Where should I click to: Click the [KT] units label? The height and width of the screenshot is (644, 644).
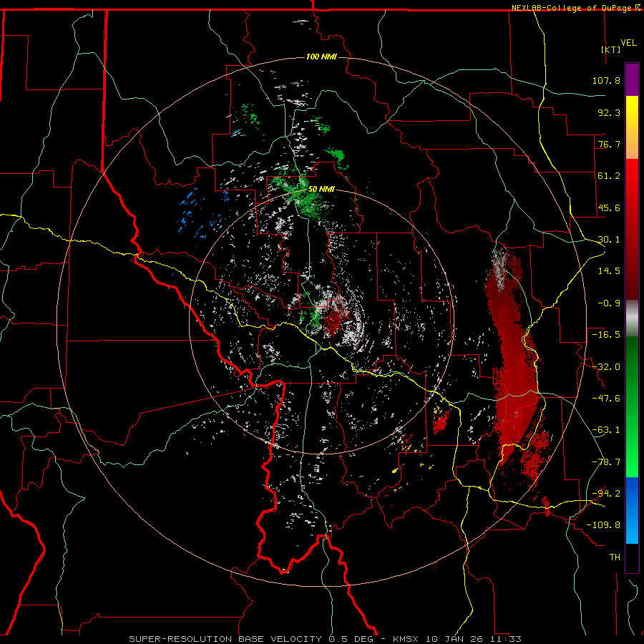pos(611,49)
